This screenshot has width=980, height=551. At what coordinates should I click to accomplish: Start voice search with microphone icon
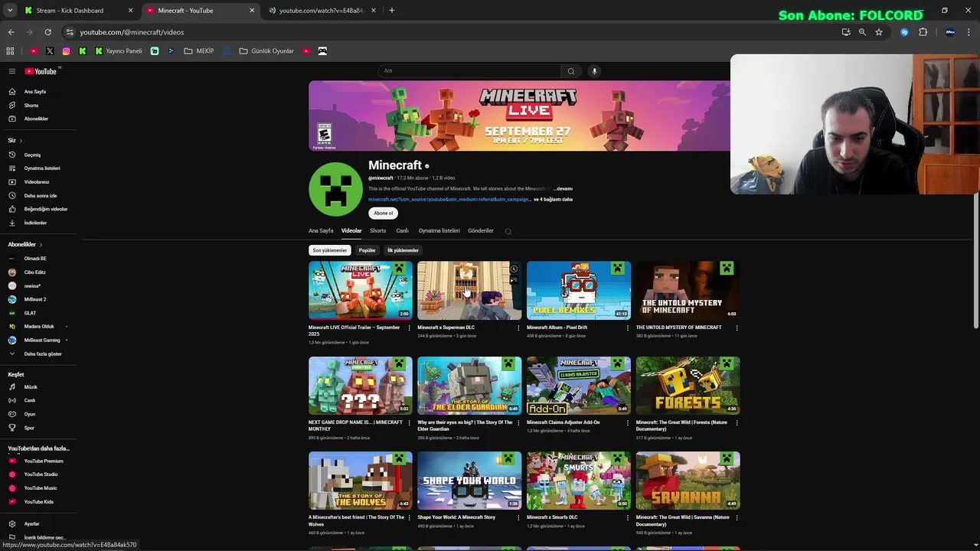(594, 71)
